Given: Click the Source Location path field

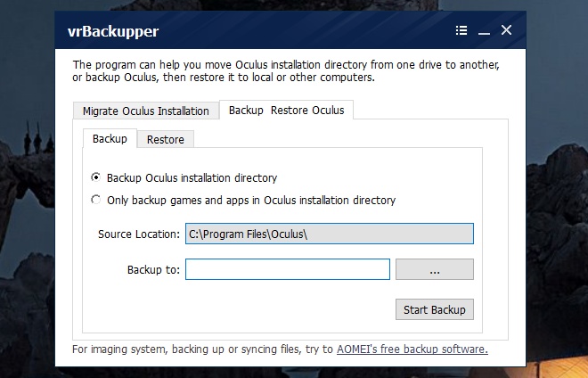Looking at the screenshot, I should point(330,234).
